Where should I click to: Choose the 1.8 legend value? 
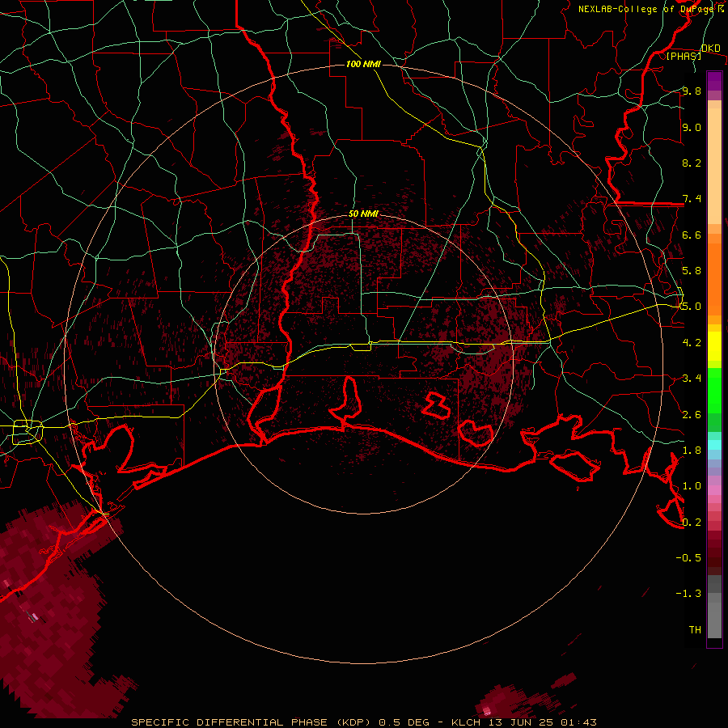click(692, 451)
